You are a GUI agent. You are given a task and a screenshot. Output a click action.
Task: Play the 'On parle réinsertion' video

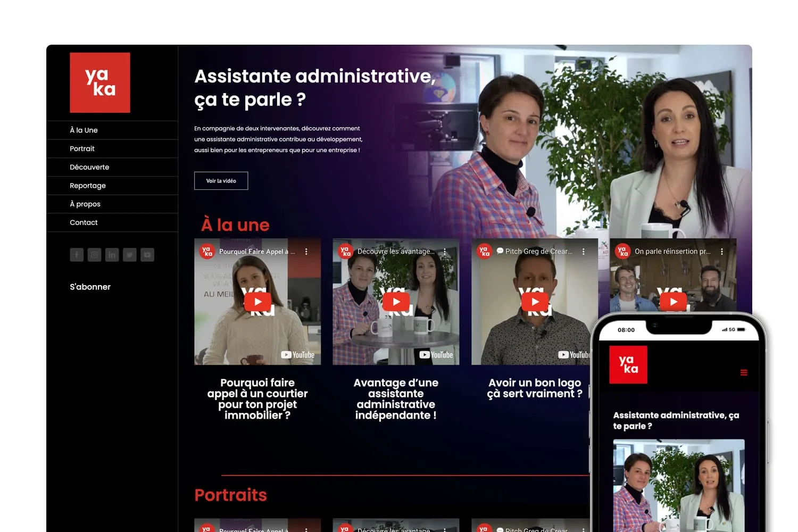click(674, 302)
